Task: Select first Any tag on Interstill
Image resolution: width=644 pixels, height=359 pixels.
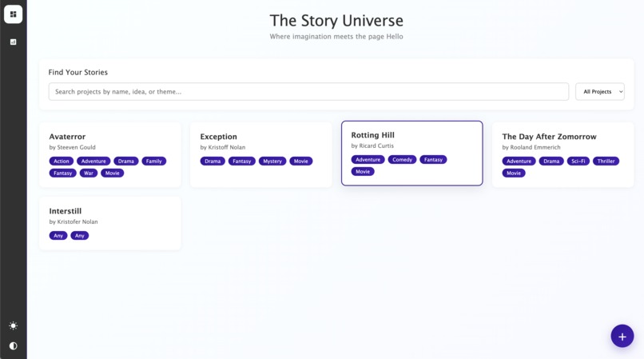Action: pyautogui.click(x=58, y=236)
